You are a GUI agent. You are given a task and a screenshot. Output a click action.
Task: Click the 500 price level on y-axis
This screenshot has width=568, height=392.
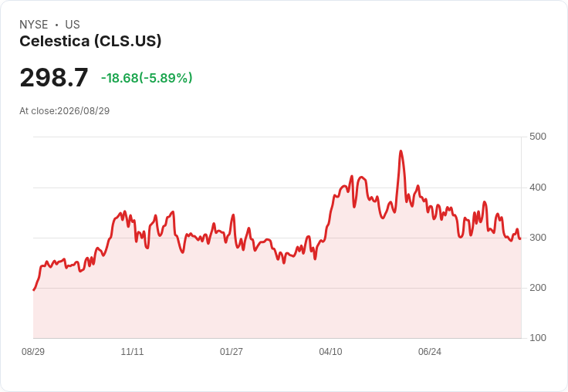(538, 137)
